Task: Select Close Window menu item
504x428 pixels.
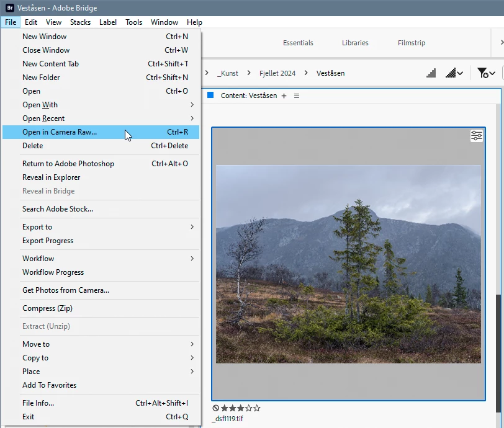Action: [x=101, y=50]
